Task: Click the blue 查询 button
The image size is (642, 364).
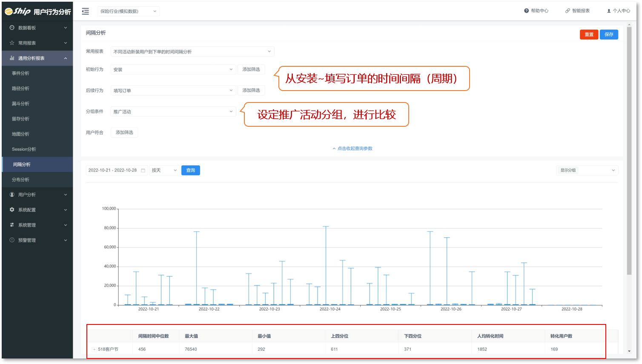Action: 190,171
